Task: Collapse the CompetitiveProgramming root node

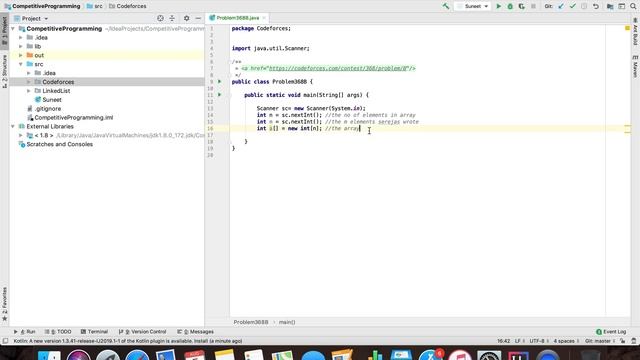Action: pyautogui.click(x=13, y=29)
